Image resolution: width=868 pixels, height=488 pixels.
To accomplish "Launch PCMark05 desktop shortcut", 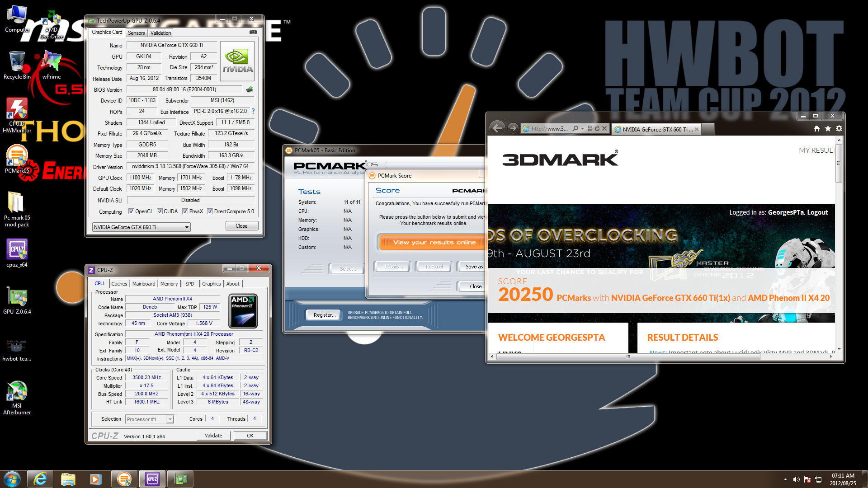I will (x=17, y=159).
